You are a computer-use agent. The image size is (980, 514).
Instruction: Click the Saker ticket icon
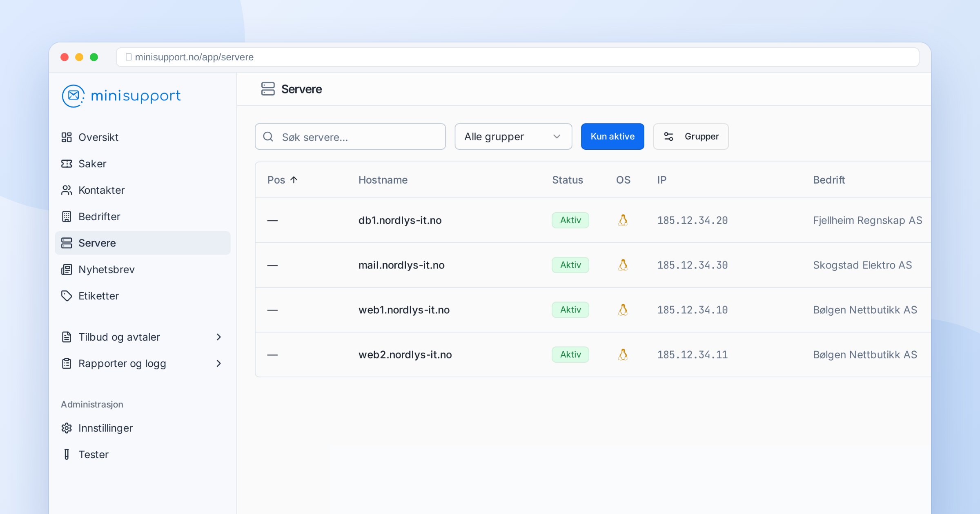click(67, 164)
